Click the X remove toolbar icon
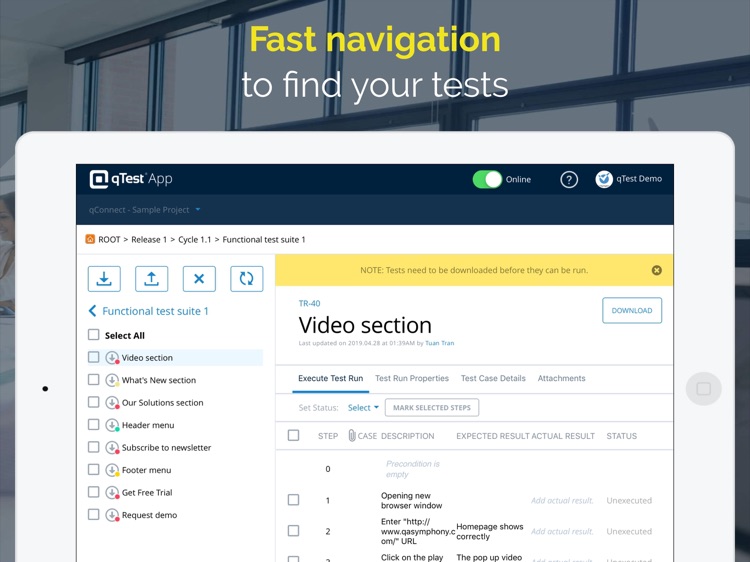 199,278
